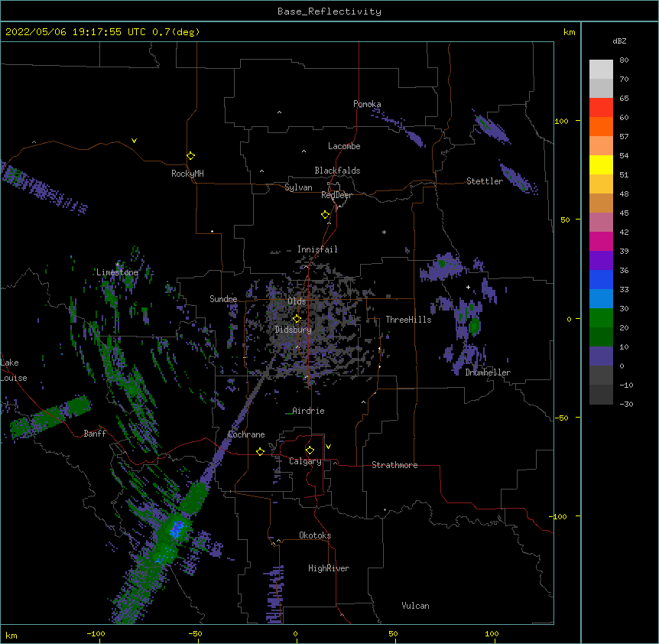Click the Olds town label
The image size is (659, 644).
(x=297, y=301)
